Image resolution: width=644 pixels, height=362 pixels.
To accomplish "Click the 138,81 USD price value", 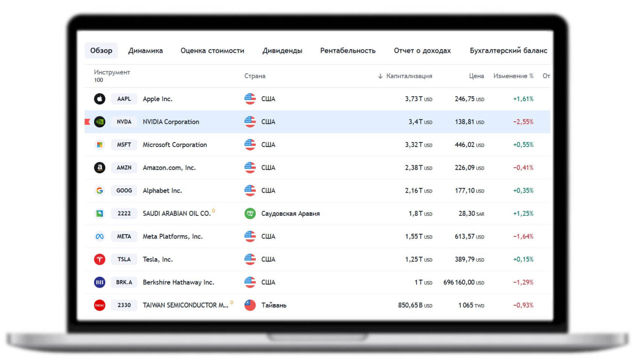I will coord(469,122).
